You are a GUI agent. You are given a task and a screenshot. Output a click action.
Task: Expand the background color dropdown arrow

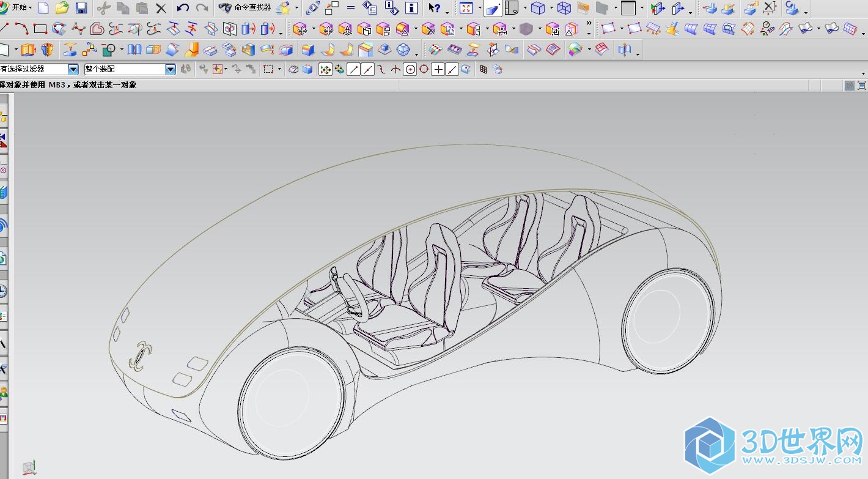pyautogui.click(x=642, y=9)
